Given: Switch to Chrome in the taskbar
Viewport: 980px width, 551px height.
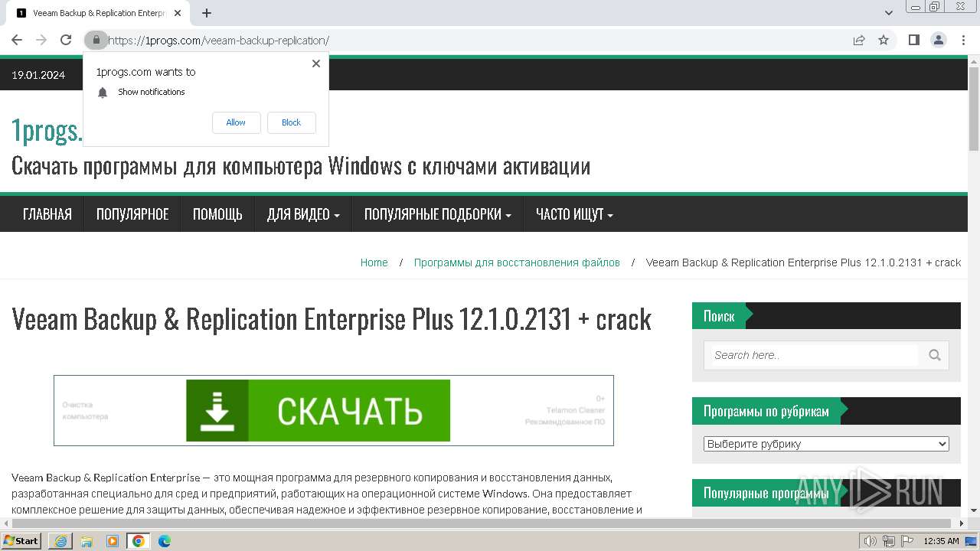Looking at the screenshot, I should coord(139,541).
